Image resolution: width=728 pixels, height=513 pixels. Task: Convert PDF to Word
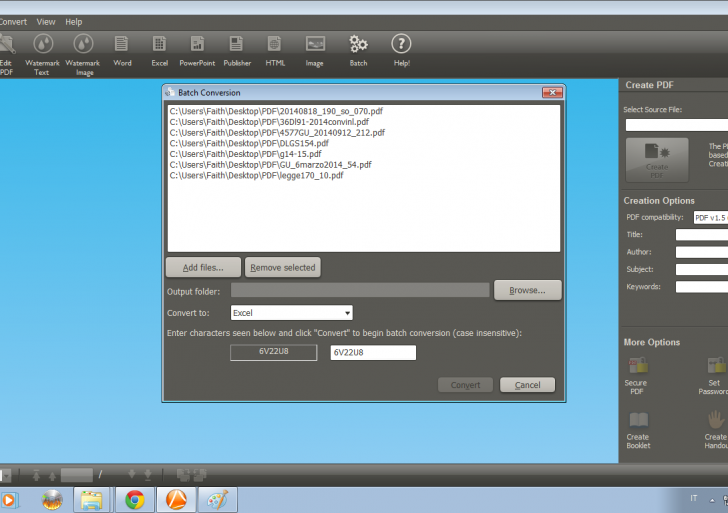click(x=122, y=51)
